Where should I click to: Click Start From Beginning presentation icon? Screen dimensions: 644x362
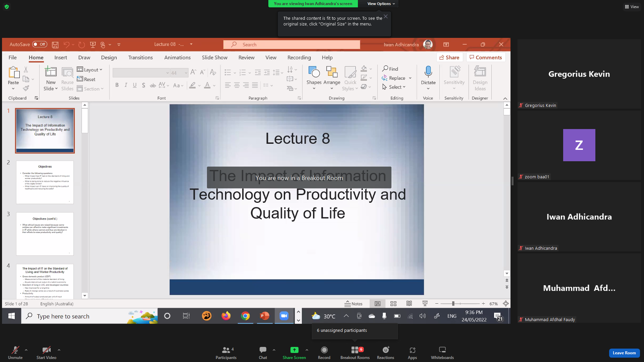[x=93, y=45]
